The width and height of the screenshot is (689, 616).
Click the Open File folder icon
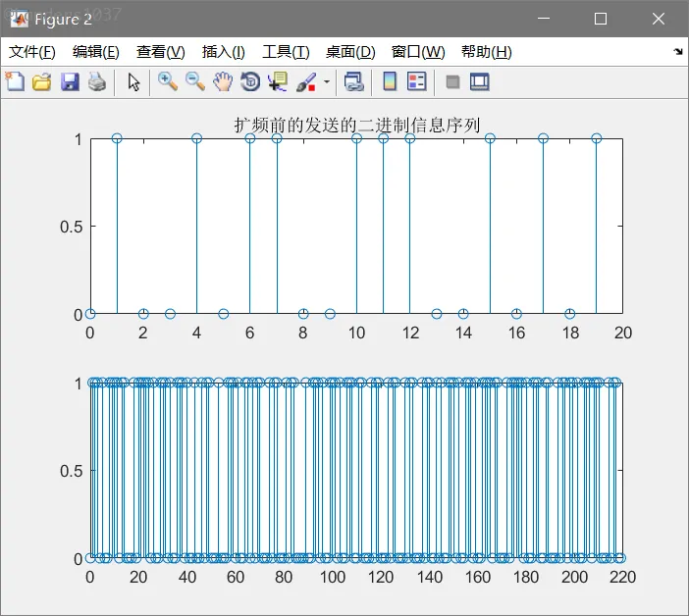pyautogui.click(x=41, y=82)
